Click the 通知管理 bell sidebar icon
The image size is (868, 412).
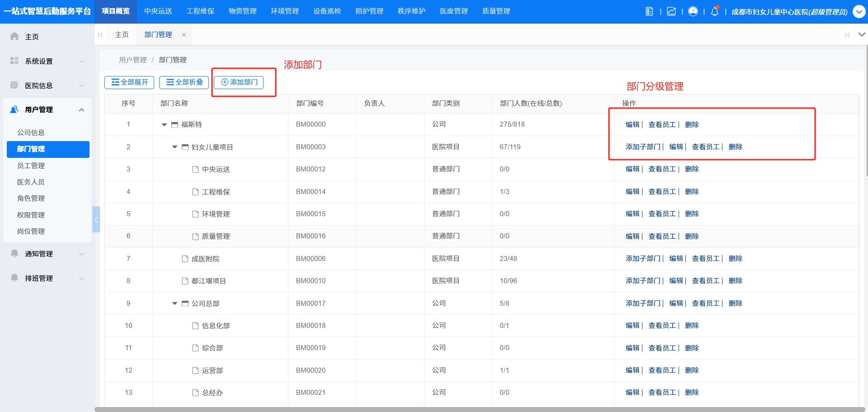click(x=14, y=253)
